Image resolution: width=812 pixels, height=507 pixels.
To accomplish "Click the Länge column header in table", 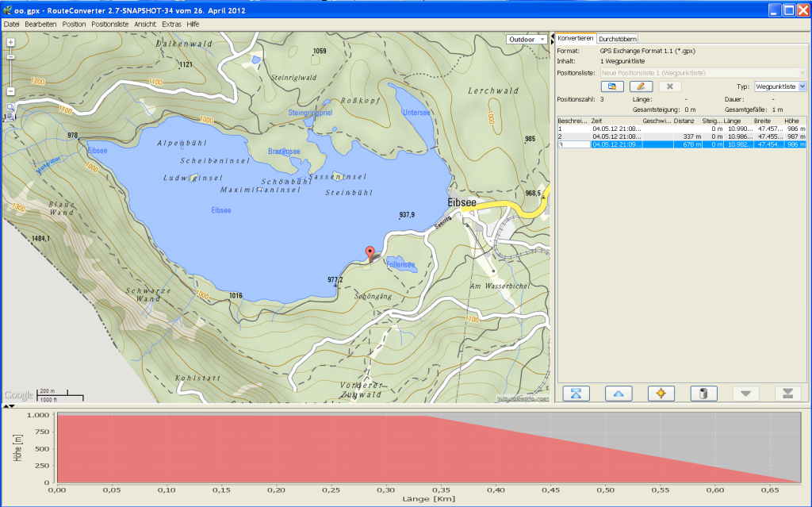I will click(737, 121).
